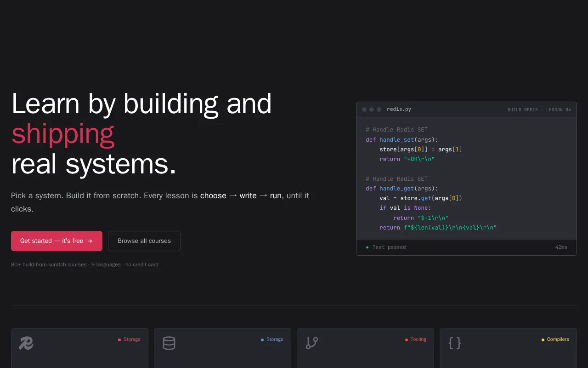Click the 'Test passed' status text
This screenshot has width=588, height=368.
coord(389,247)
